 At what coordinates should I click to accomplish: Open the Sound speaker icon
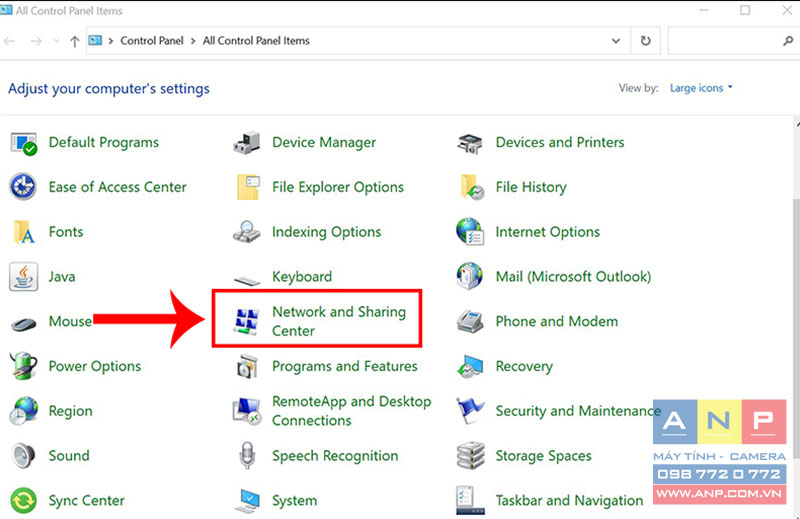[x=23, y=455]
